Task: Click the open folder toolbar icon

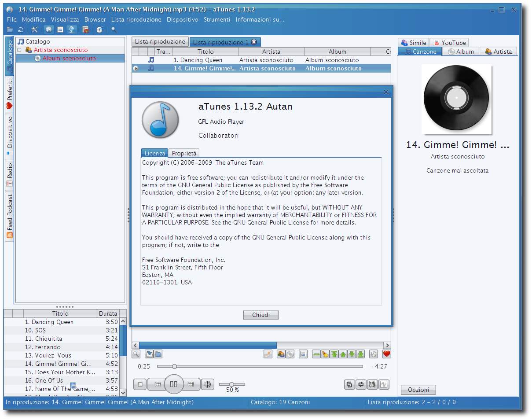Action: click(10, 29)
